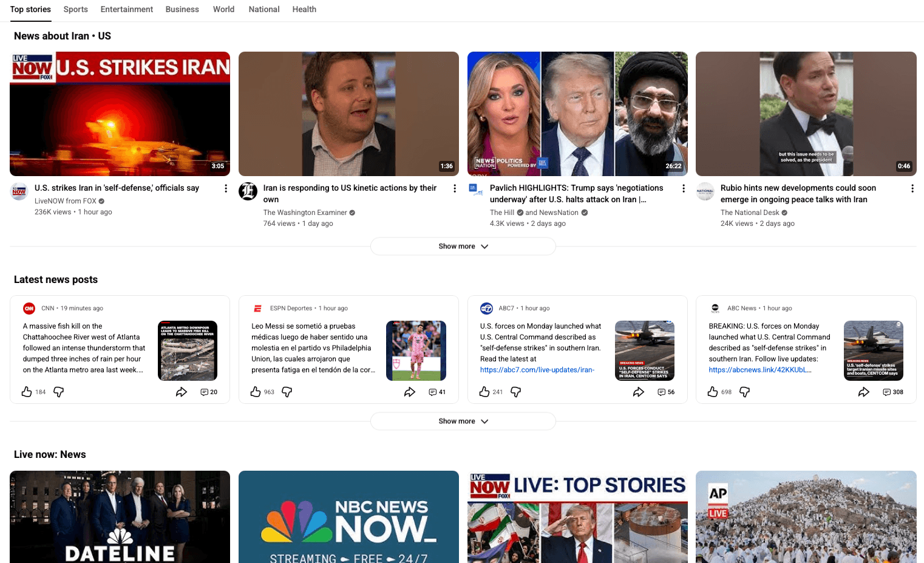Open the NBC News NOW live stream
The image size is (924, 563).
click(x=348, y=517)
